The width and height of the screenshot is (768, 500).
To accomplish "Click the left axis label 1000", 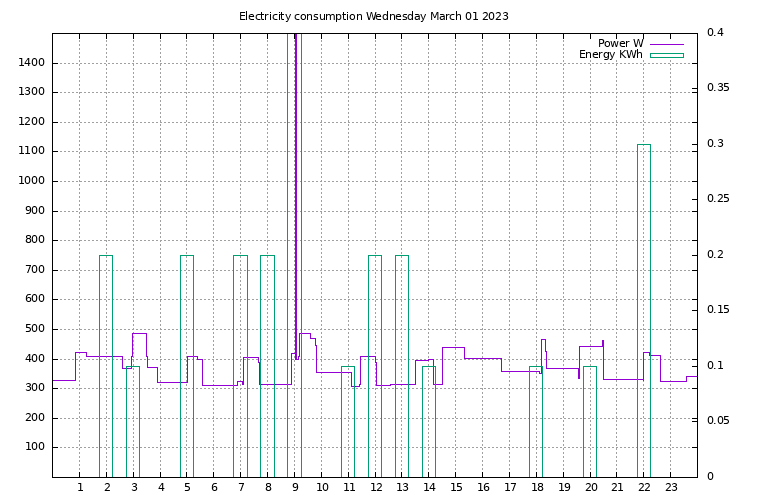I will click(31, 181).
